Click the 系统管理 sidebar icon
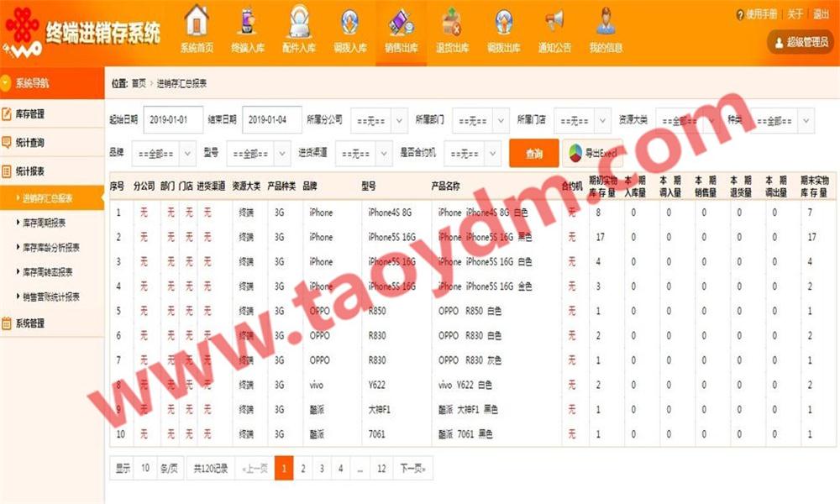 tap(7, 323)
